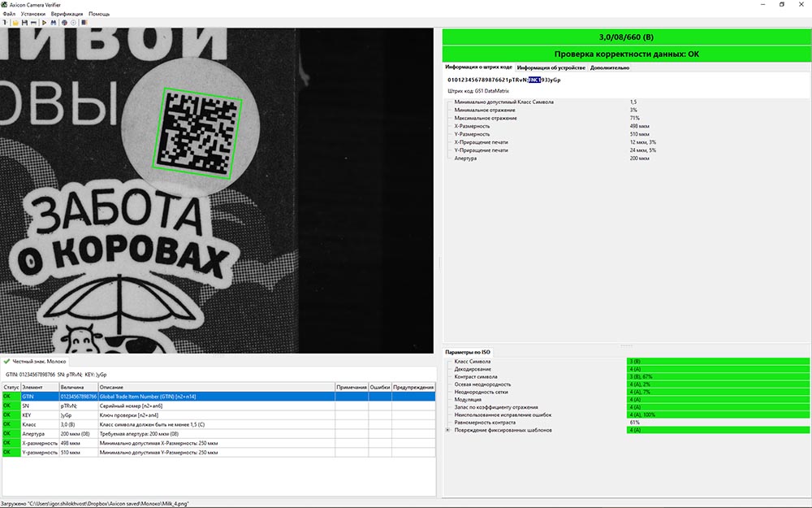Viewport: 812px width, 508px height.
Task: Click the Проверка корректности данных: OK banner
Action: point(626,54)
